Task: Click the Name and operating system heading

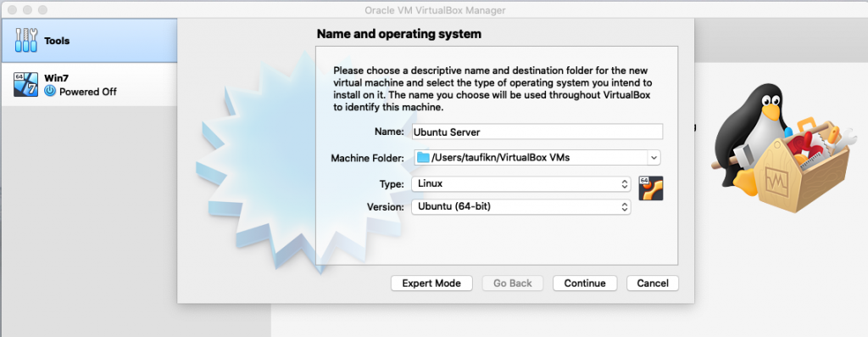Action: tap(398, 34)
